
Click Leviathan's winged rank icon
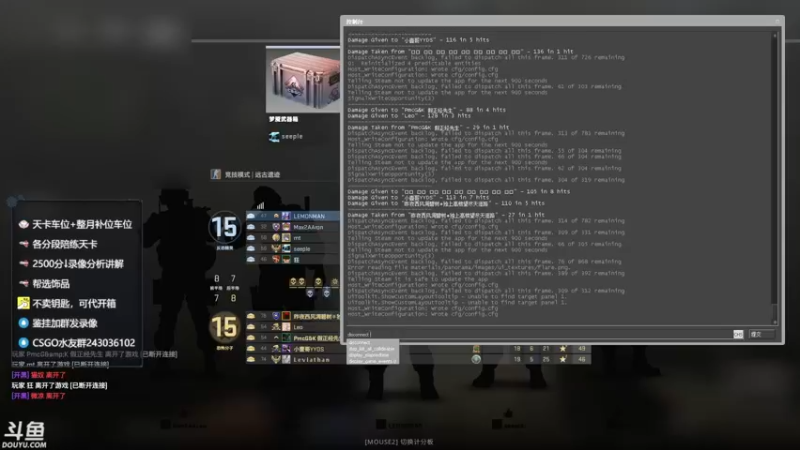[276, 359]
